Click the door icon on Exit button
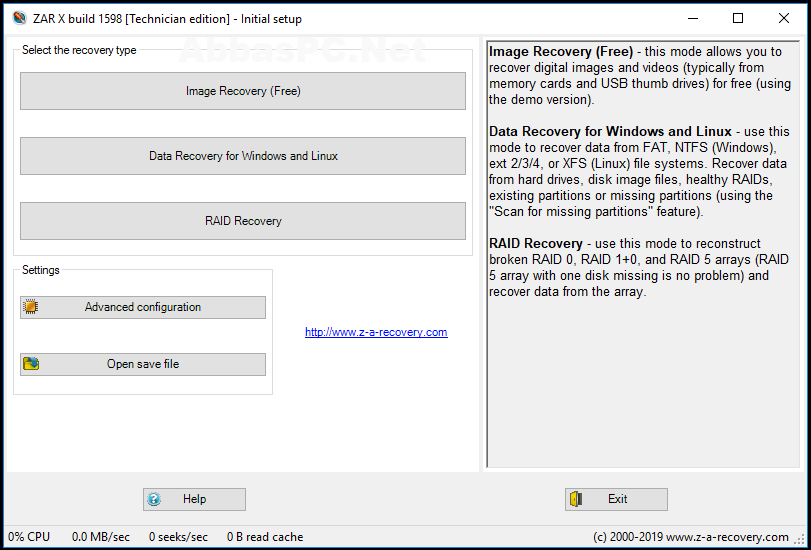The image size is (811, 550). (576, 499)
